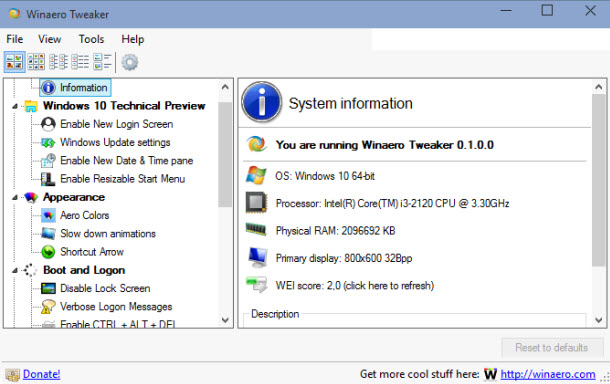Click the Enable New Date & Time pane icon
Image resolution: width=610 pixels, height=384 pixels.
pos(48,160)
